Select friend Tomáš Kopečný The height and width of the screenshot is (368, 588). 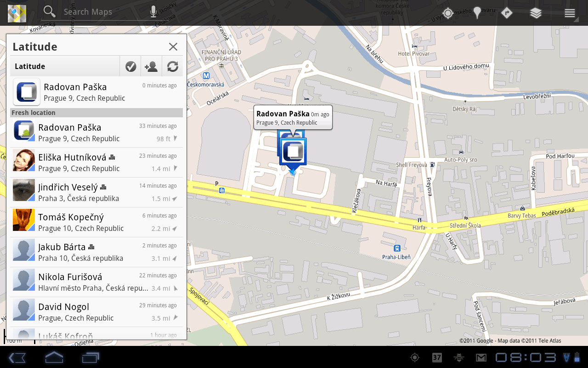[x=96, y=222]
